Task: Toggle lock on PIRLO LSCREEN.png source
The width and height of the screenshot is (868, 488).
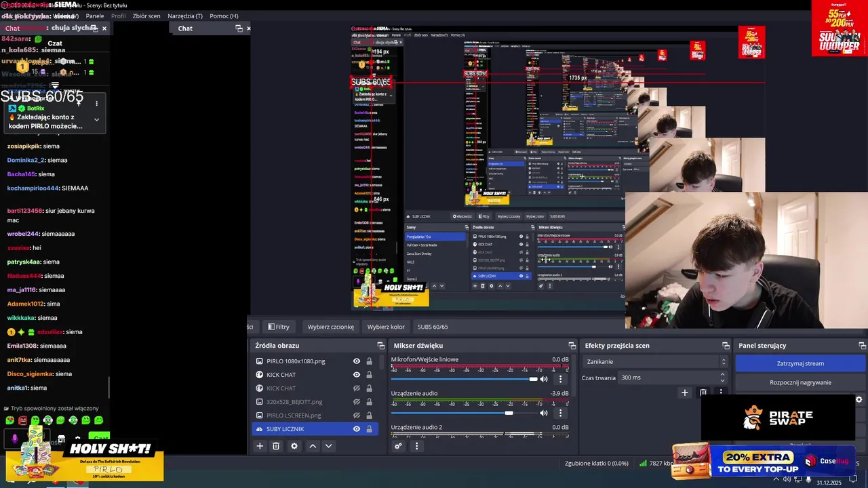Action: pos(370,415)
